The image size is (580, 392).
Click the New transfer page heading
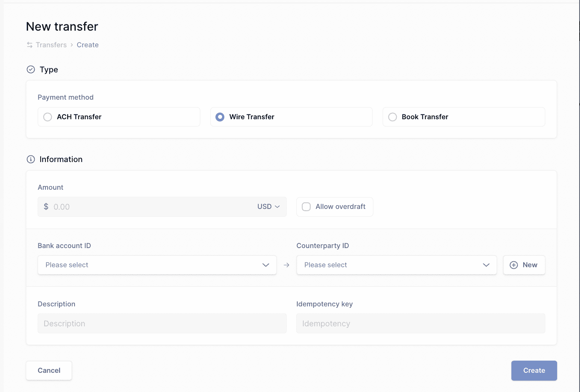pyautogui.click(x=62, y=27)
